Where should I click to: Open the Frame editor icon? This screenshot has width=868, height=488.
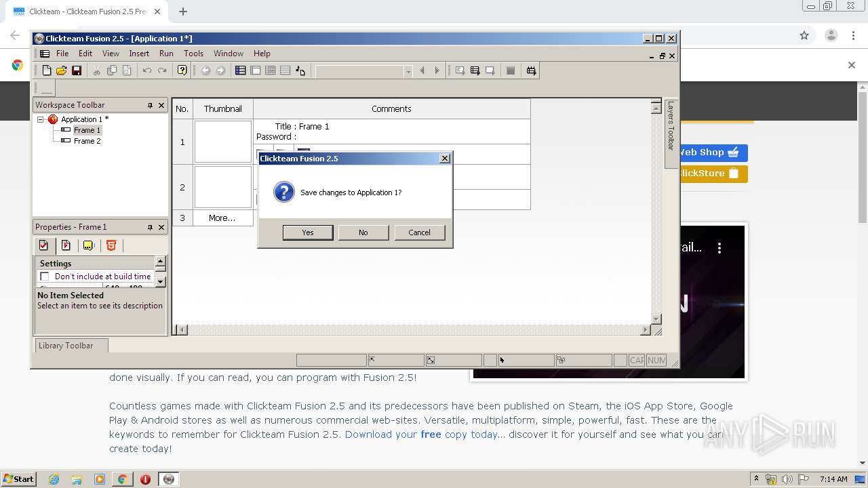point(255,70)
